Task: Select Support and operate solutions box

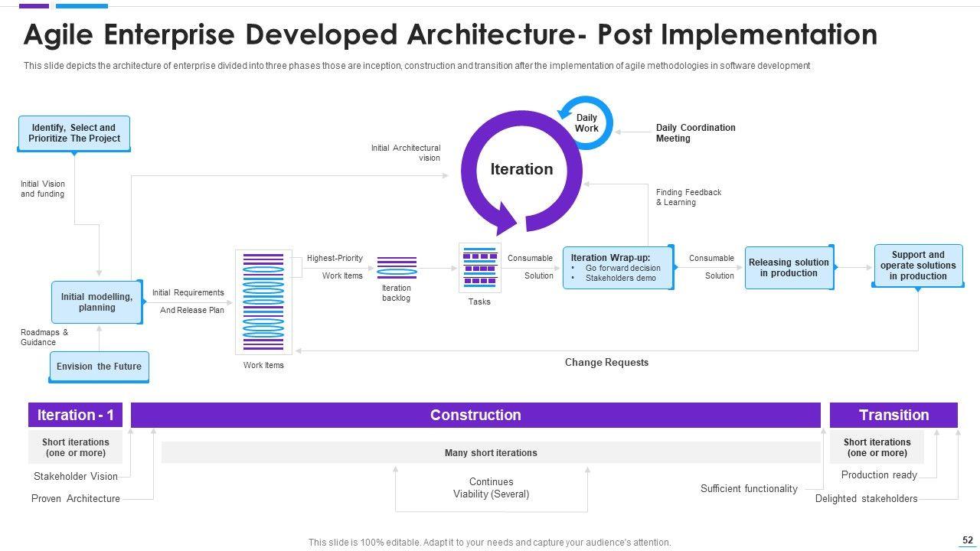Action: coord(917,266)
